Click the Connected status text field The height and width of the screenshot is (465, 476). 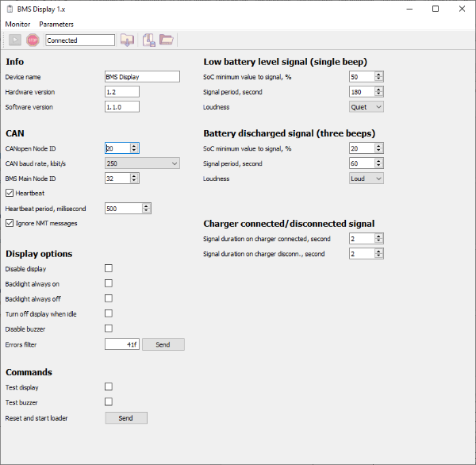point(80,40)
